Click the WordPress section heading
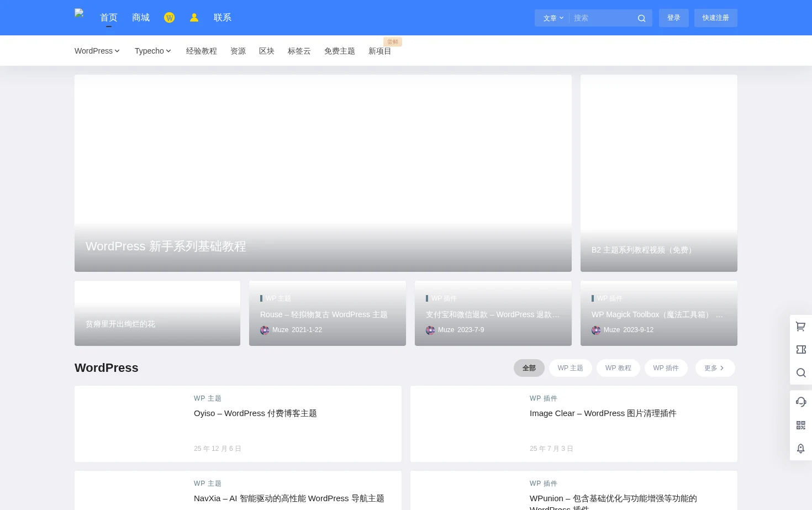Viewport: 812px width, 510px height. click(107, 368)
